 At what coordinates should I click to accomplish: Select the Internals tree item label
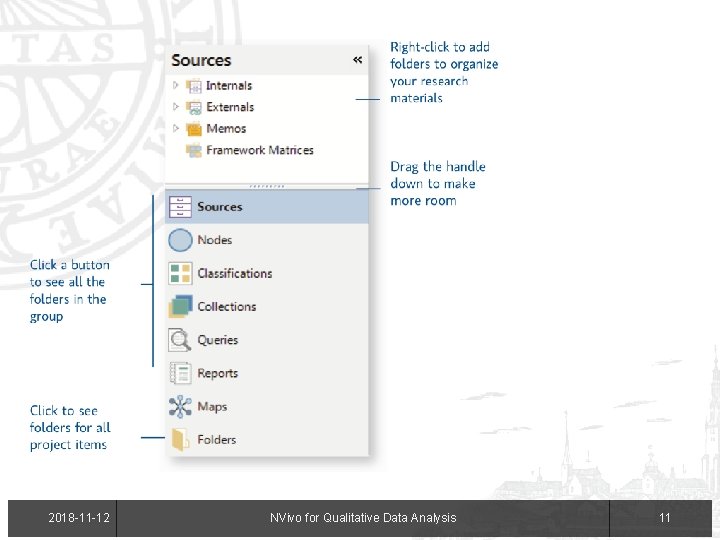[x=229, y=85]
